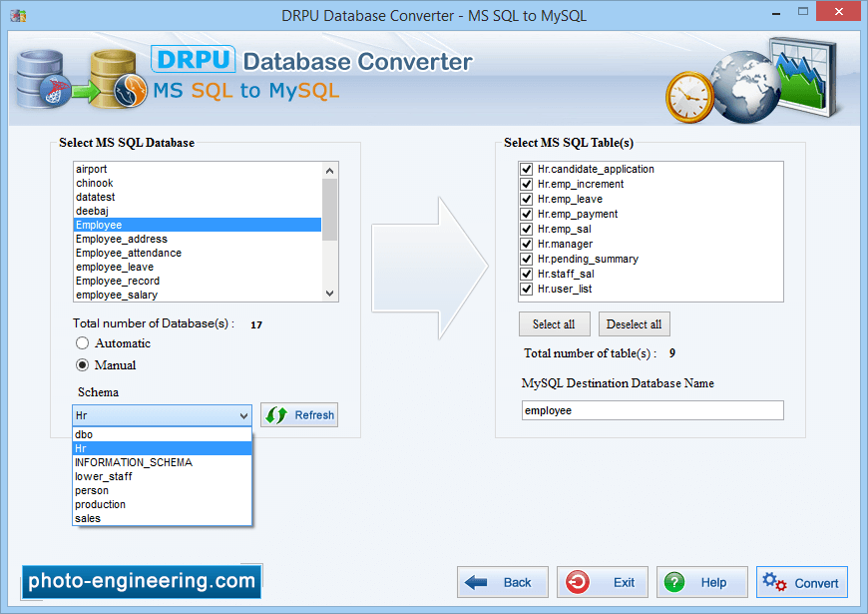
Task: Toggle Hr.user_list checkbox
Action: coord(527,289)
